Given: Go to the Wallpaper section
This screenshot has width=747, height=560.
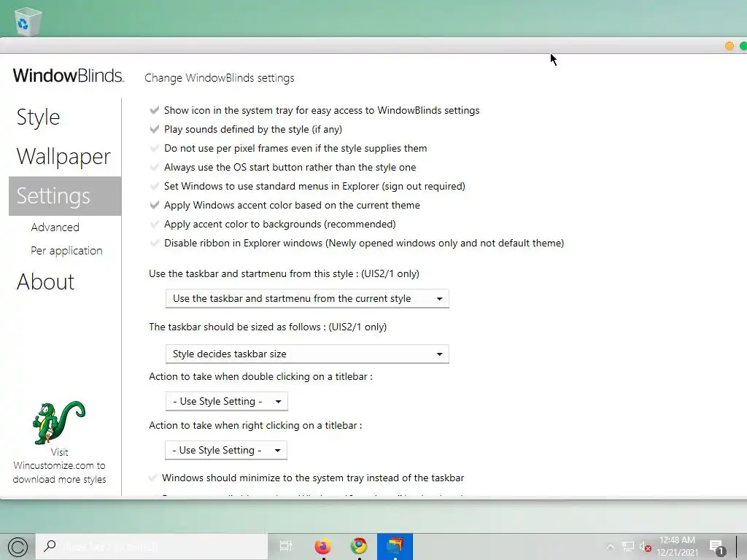Looking at the screenshot, I should coord(63,157).
